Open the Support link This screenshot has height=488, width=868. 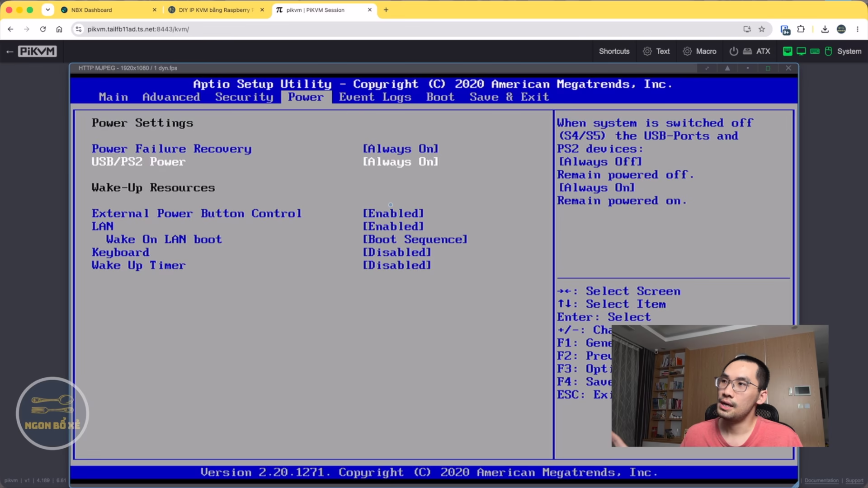click(854, 481)
